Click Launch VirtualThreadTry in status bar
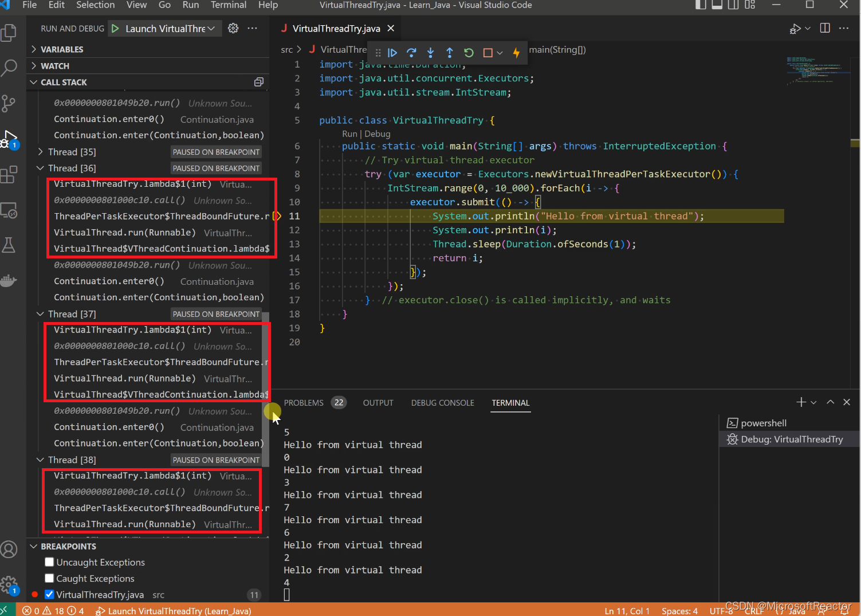 point(173,611)
